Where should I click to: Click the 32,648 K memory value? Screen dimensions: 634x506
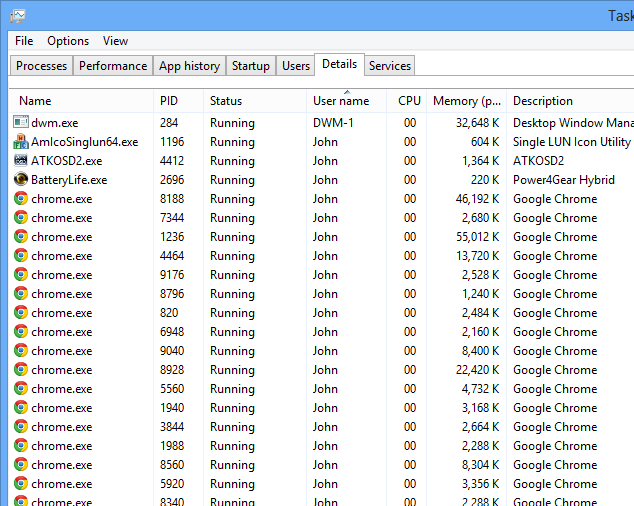pos(478,123)
